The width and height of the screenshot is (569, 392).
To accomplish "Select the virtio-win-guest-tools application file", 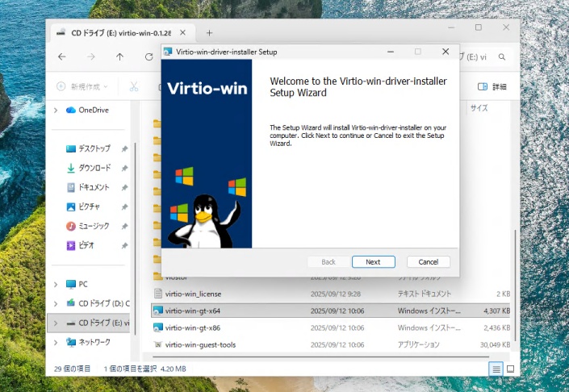I will pos(199,344).
